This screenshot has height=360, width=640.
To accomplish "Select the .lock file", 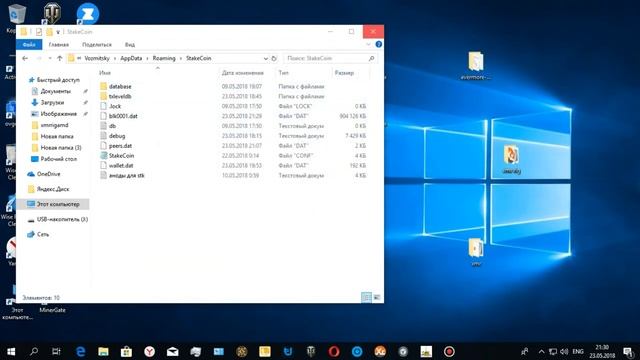I will tap(115, 106).
